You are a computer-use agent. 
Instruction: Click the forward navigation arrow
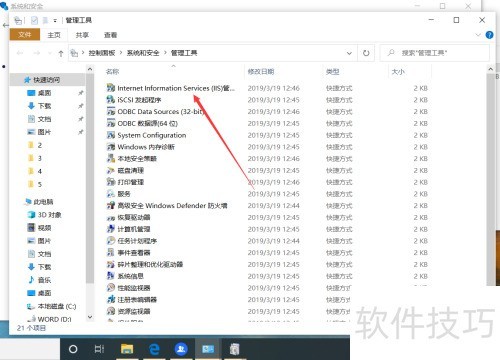[x=37, y=53]
